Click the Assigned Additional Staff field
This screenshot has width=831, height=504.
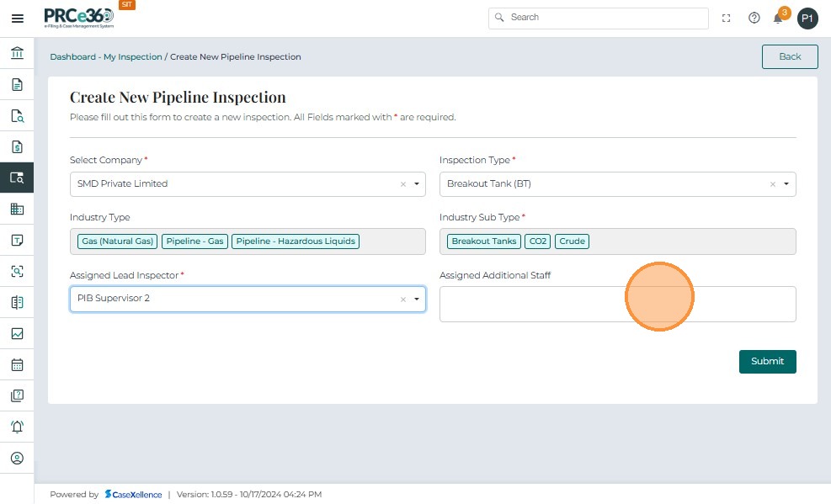tap(617, 304)
